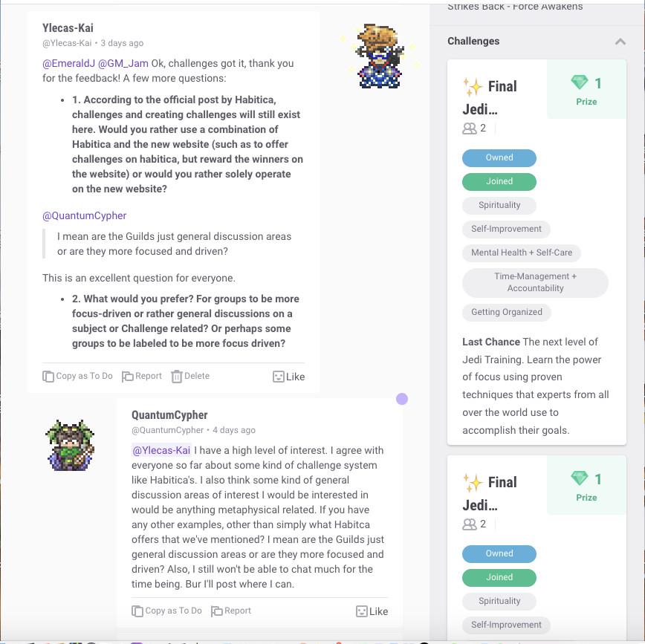Select the Owned tag on first challenge
The image size is (645, 644).
click(499, 158)
